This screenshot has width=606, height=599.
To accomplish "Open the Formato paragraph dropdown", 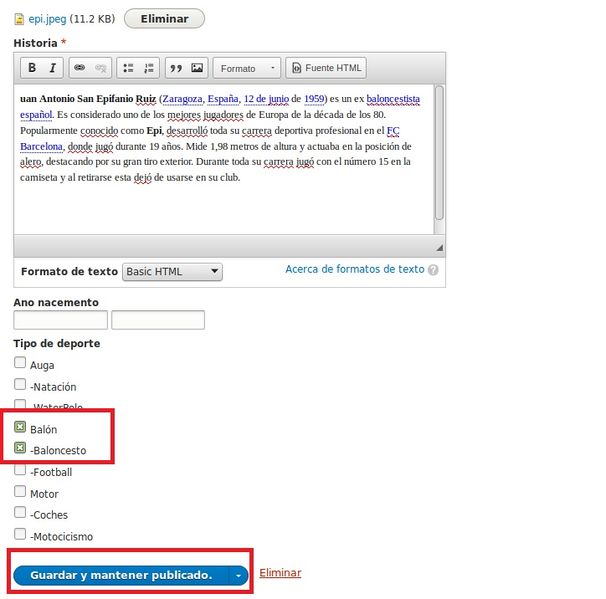I will [x=247, y=68].
